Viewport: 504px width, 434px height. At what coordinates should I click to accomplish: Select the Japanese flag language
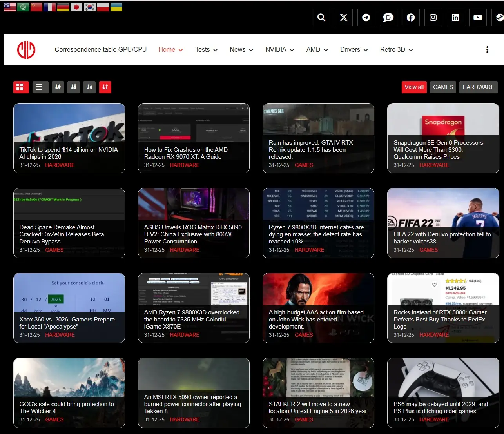(76, 7)
